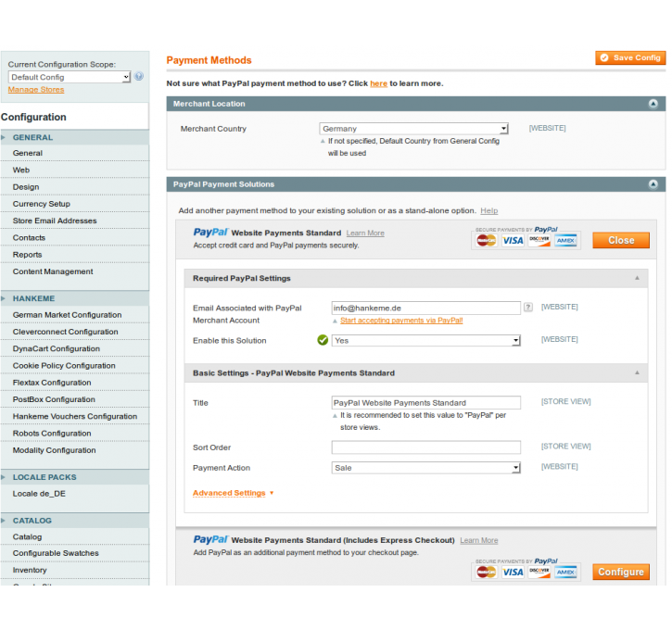Open Locale de_DE tab
Viewport: 672px width, 630px height.
click(x=74, y=494)
